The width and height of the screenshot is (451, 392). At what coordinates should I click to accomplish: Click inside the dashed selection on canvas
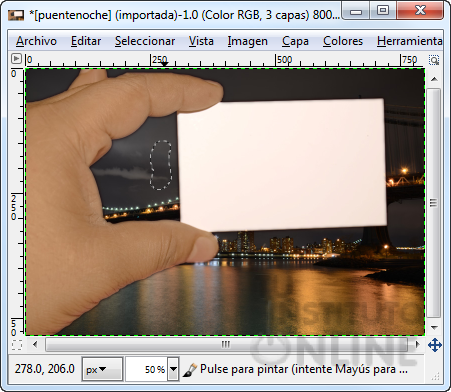pyautogui.click(x=161, y=165)
